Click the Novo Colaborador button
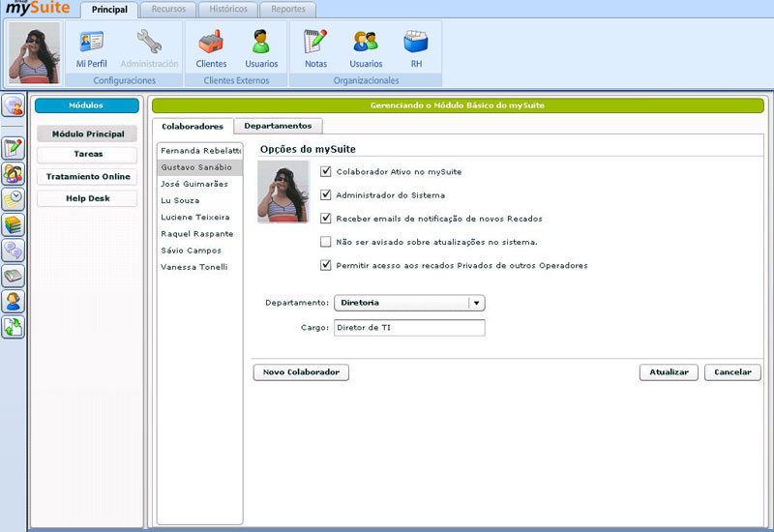 click(x=301, y=372)
